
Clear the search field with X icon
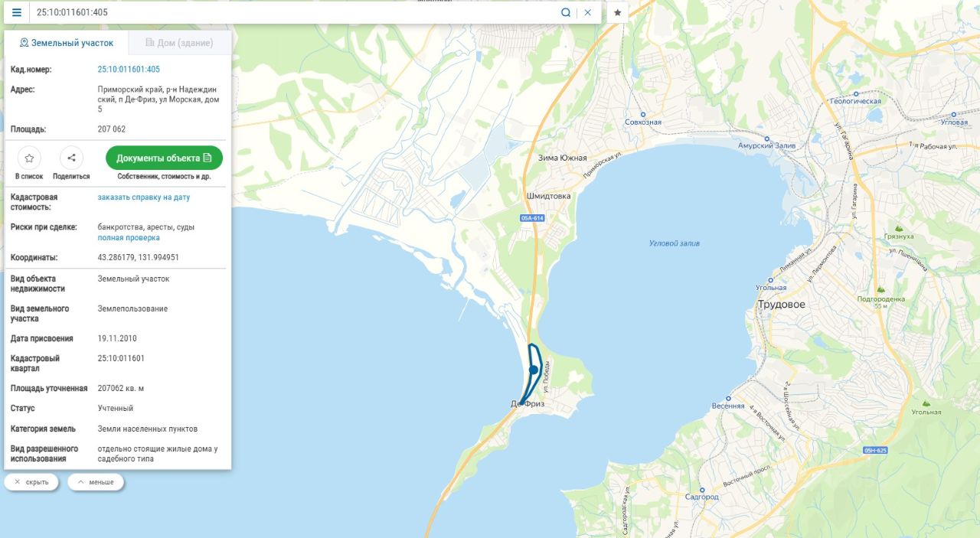pyautogui.click(x=588, y=12)
